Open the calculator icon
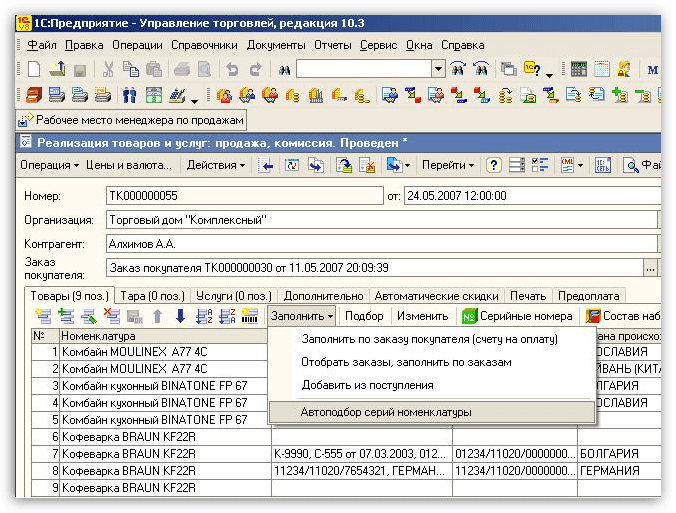Viewport: 676px width, 513px height. (x=579, y=69)
